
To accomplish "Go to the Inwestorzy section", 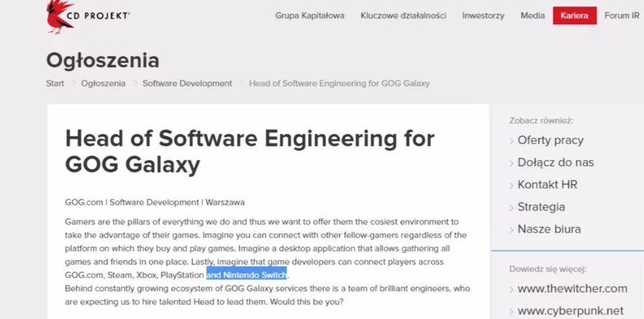I will [483, 16].
